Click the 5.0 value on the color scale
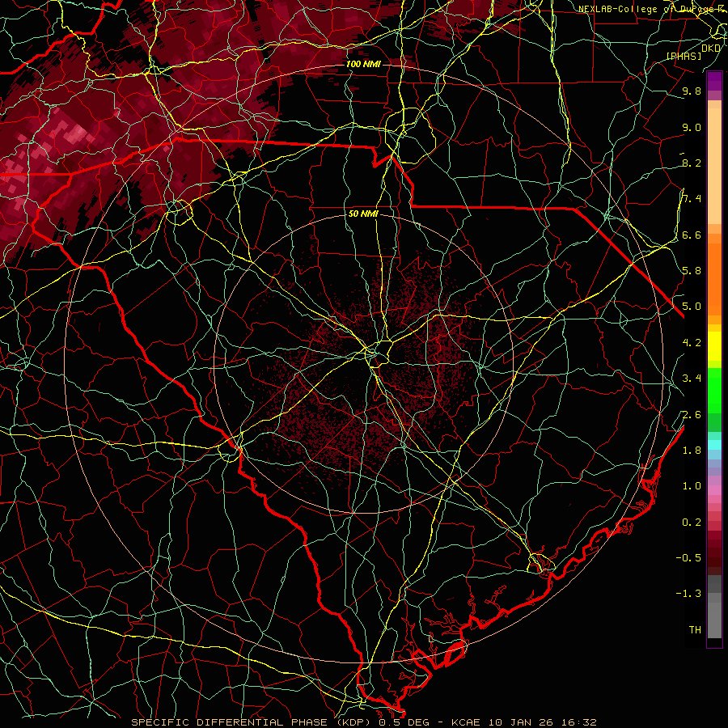The height and width of the screenshot is (728, 728). coord(692,307)
